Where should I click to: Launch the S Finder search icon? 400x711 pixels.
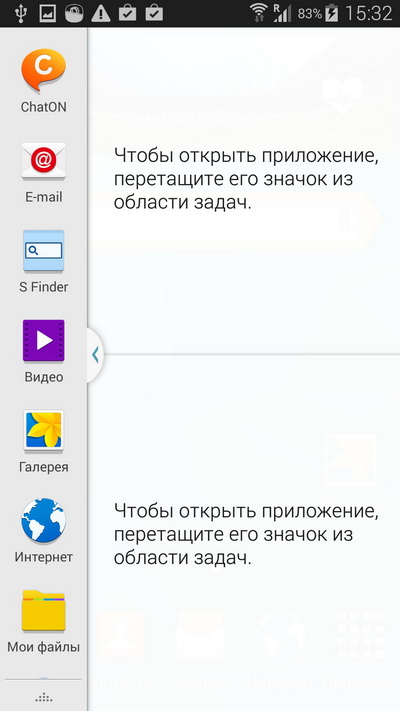(44, 251)
